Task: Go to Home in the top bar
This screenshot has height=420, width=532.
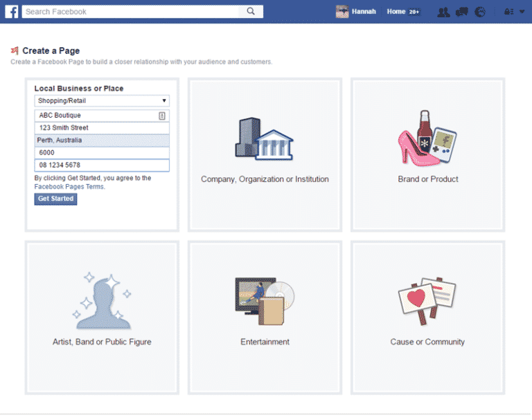Action: [x=396, y=12]
